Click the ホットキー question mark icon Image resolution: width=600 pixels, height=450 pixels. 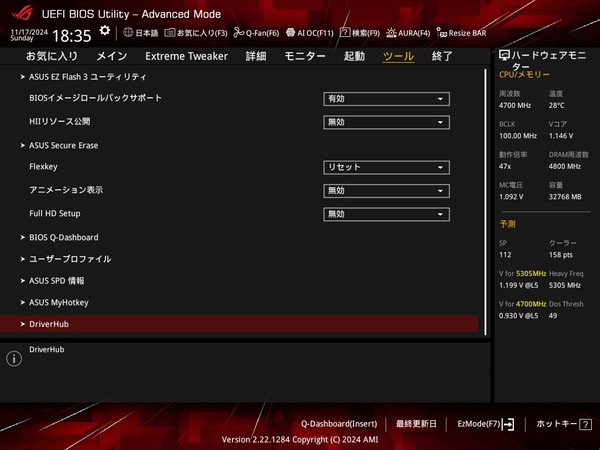tap(585, 424)
